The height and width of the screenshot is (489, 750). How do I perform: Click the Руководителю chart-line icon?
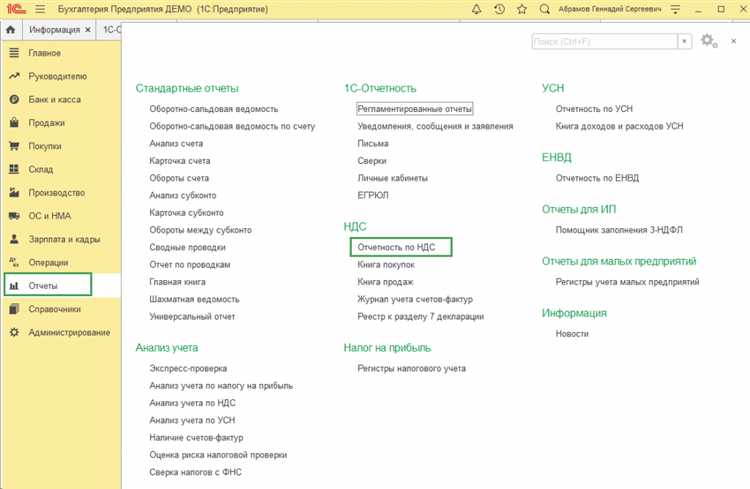[x=14, y=76]
